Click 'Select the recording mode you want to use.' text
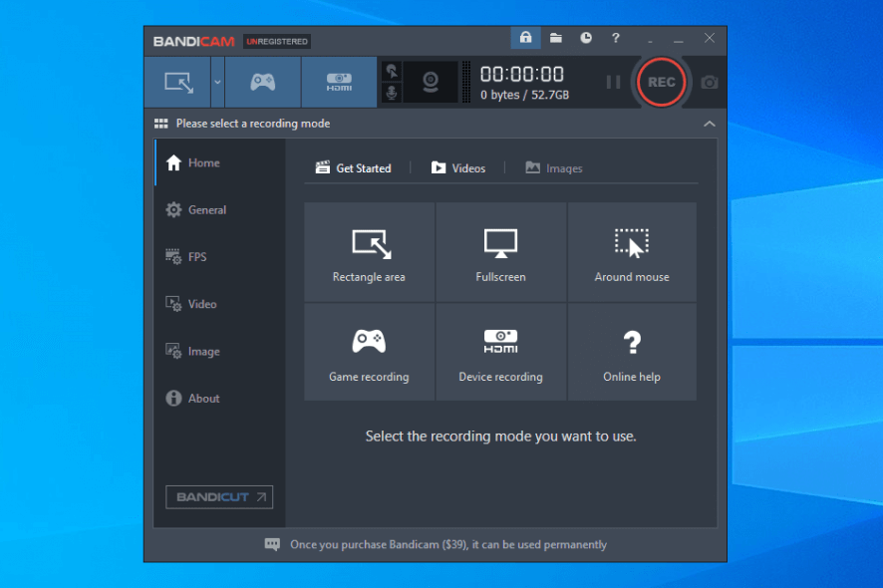The image size is (883, 588). coord(500,436)
